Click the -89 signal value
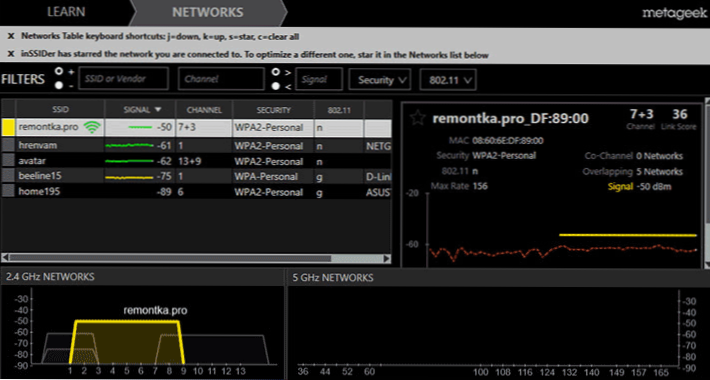710x380 pixels. click(163, 192)
